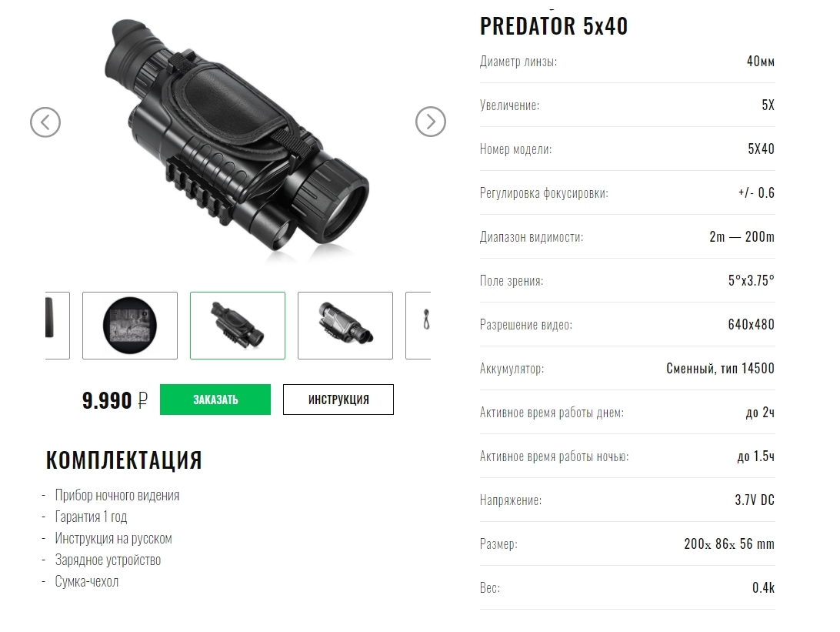This screenshot has height=632, width=840.
Task: Select the partially hidden leftmost thumbnail
Action: coord(57,326)
